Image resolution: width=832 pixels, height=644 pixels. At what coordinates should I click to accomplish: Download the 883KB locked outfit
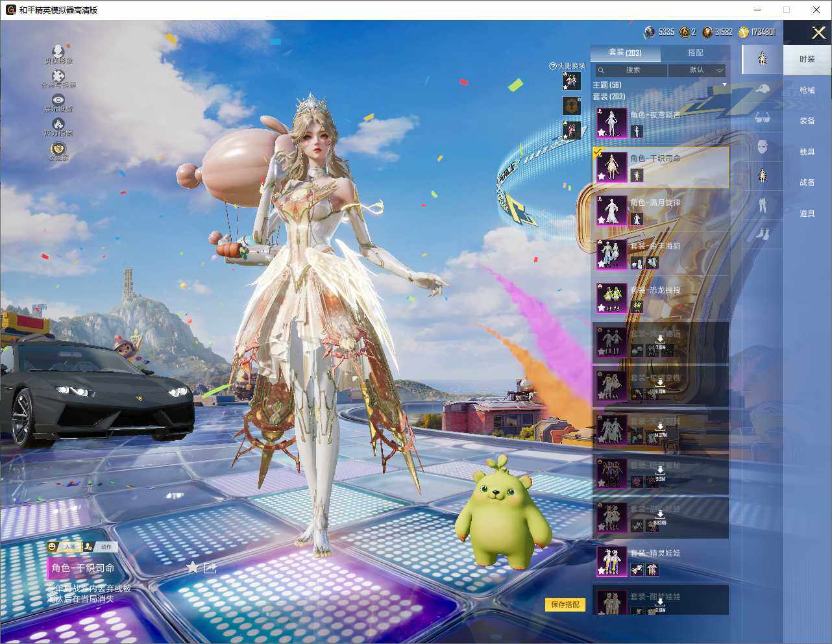[660, 518]
